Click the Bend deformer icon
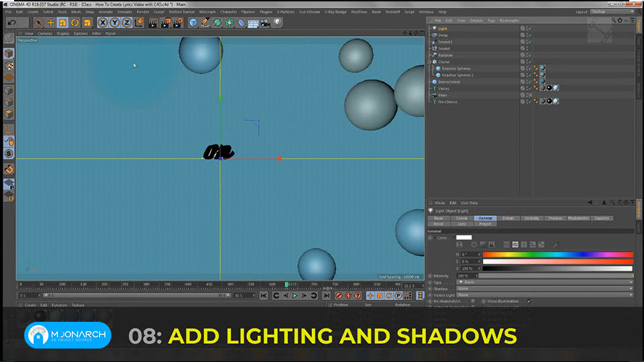 (x=241, y=23)
